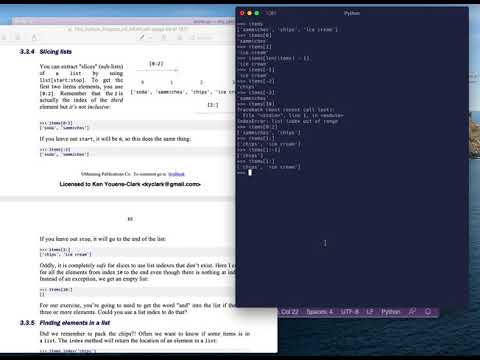
Task: Click the Col 22 cursor position indicator
Action: [290, 312]
